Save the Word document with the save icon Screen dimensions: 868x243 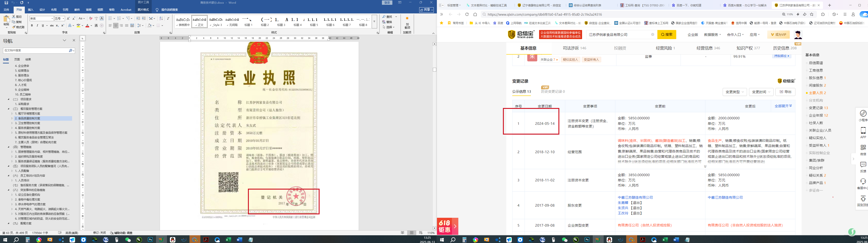click(x=6, y=3)
